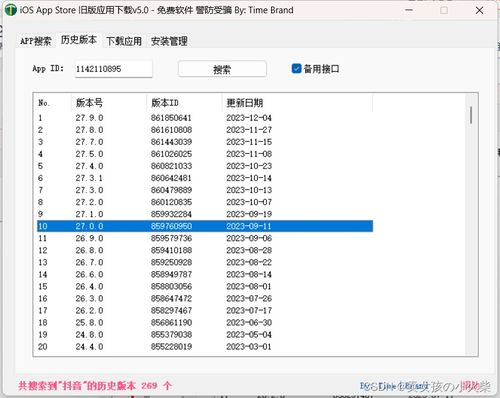Select version ID 861443039
Image resolution: width=500 pixels, height=398 pixels.
[171, 142]
